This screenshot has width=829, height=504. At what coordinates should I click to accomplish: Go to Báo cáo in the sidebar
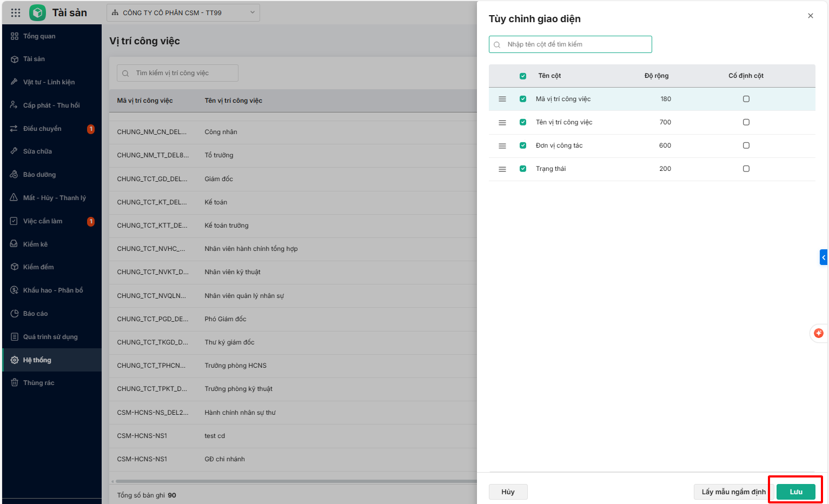click(36, 314)
